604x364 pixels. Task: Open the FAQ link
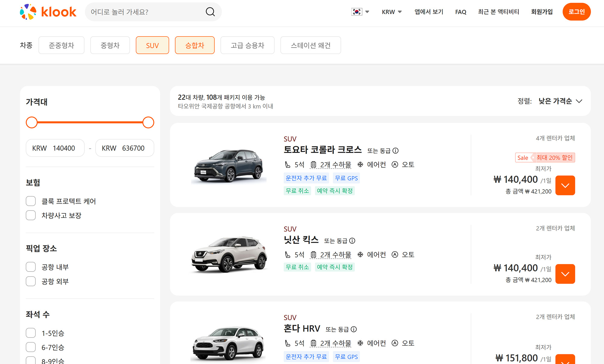click(x=461, y=12)
